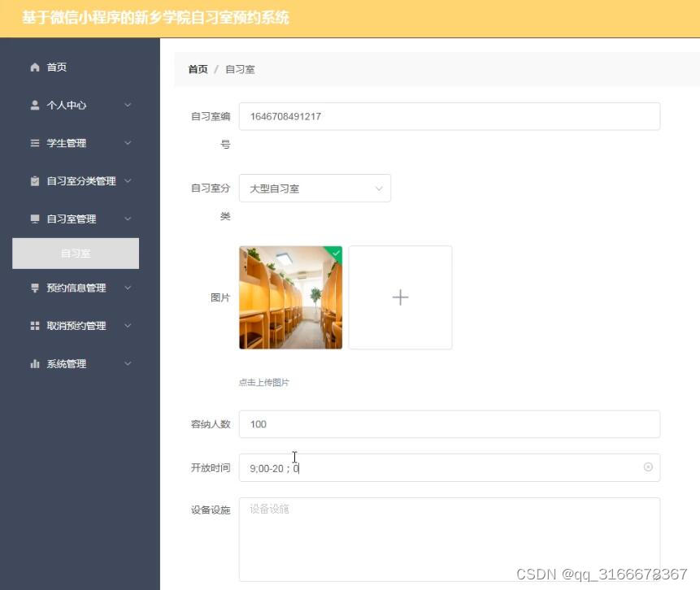Screen dimensions: 700x590
Task: Click the chart icon for 系统管理
Action: point(34,363)
